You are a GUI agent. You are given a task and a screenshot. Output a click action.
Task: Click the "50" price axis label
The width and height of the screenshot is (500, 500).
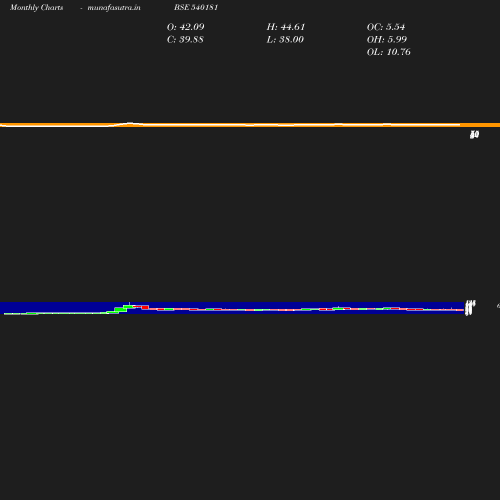pos(474,135)
